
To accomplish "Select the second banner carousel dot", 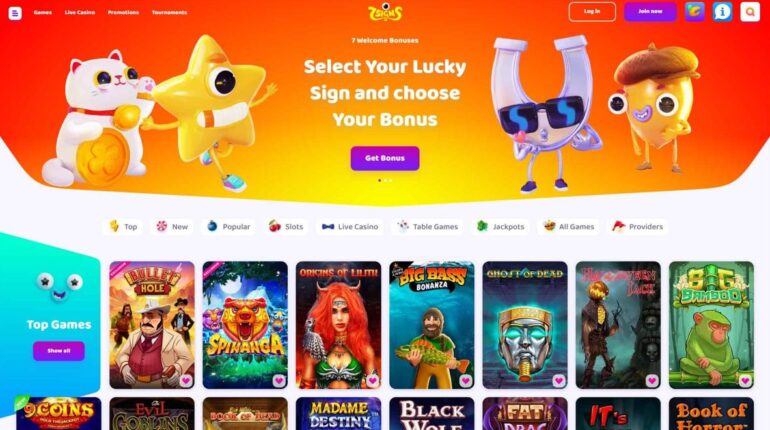I will (x=385, y=180).
